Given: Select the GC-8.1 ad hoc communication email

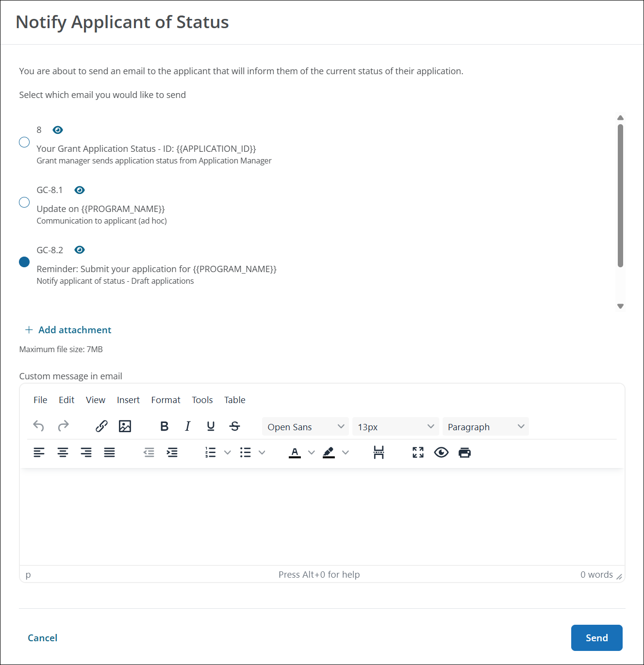Looking at the screenshot, I should 24,202.
